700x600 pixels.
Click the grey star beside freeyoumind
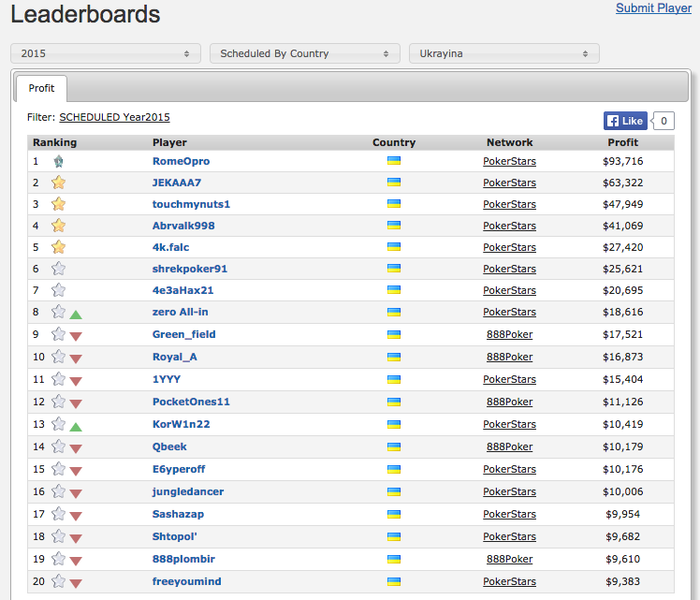[x=58, y=581]
